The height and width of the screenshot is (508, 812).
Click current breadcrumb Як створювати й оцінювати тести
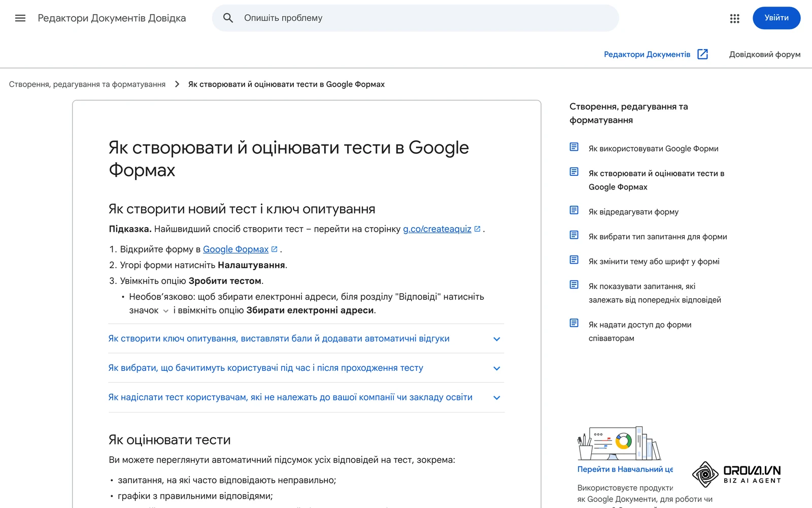(x=286, y=84)
